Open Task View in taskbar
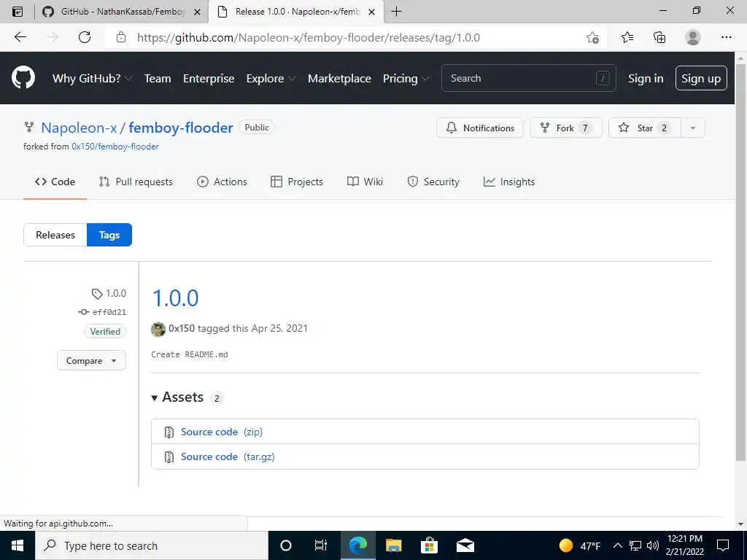 [321, 545]
